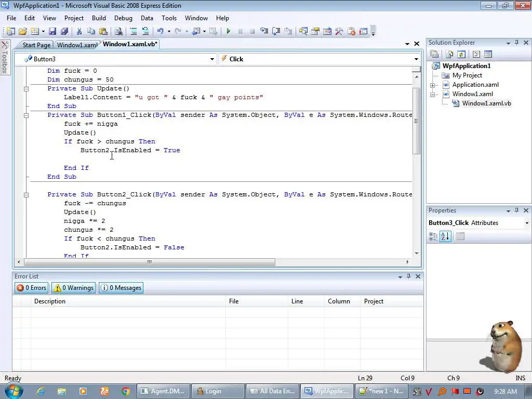Image resolution: width=532 pixels, height=399 pixels.
Task: Click the Navigate Backward icon
Action: 196,32
